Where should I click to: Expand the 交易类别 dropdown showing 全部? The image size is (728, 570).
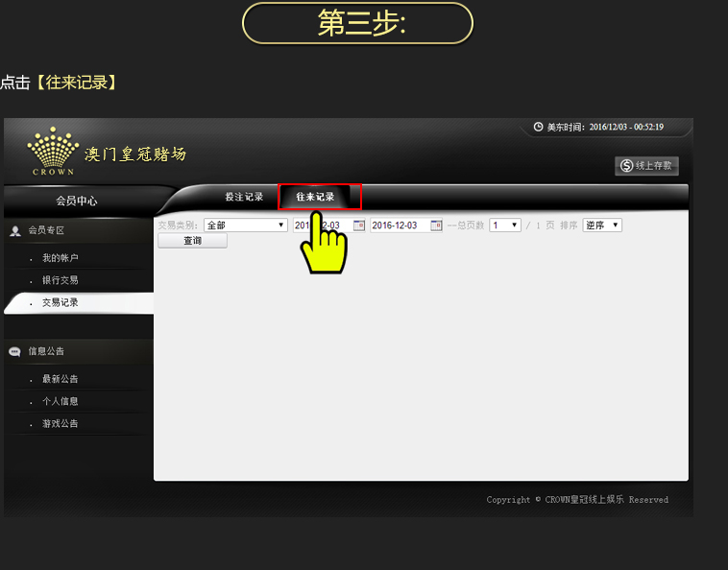click(x=245, y=226)
